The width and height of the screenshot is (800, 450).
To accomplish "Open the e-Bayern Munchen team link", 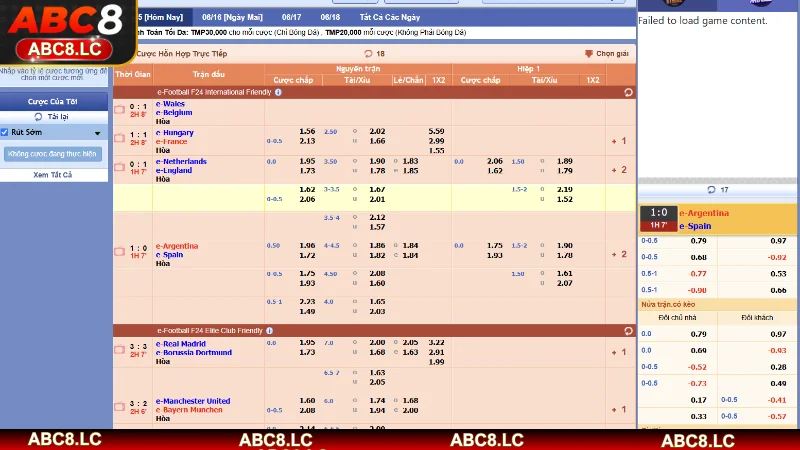I will [189, 410].
